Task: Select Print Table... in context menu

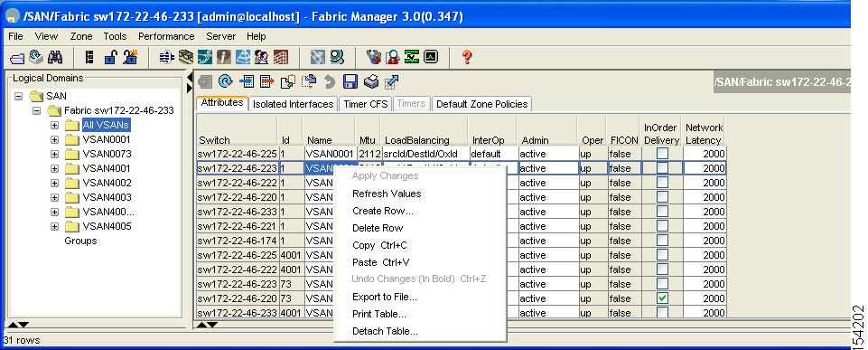Action: 379,314
